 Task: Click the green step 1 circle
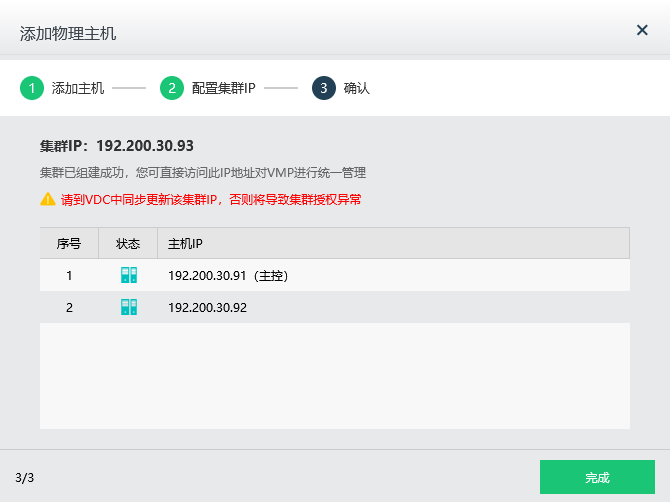[32, 88]
